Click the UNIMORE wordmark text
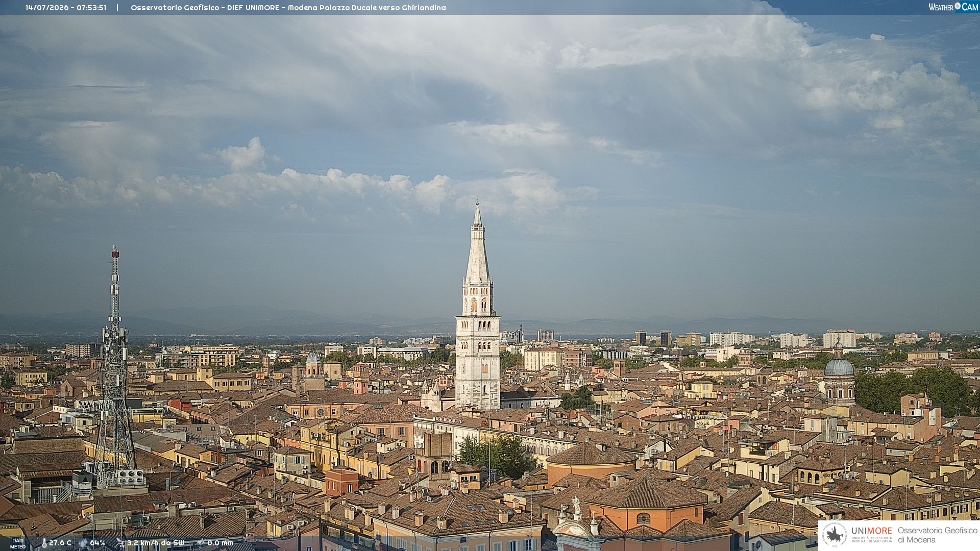Viewport: 980px width, 551px height. pyautogui.click(x=872, y=531)
